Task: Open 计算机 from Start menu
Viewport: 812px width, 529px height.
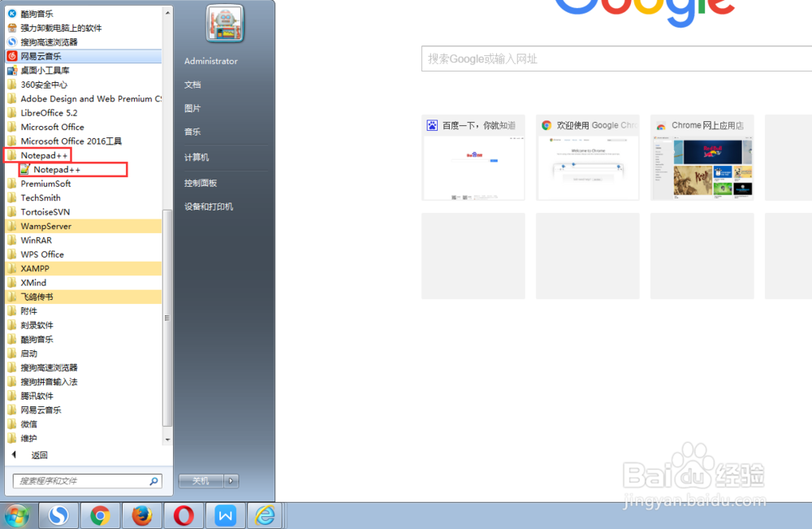Action: pyautogui.click(x=197, y=158)
